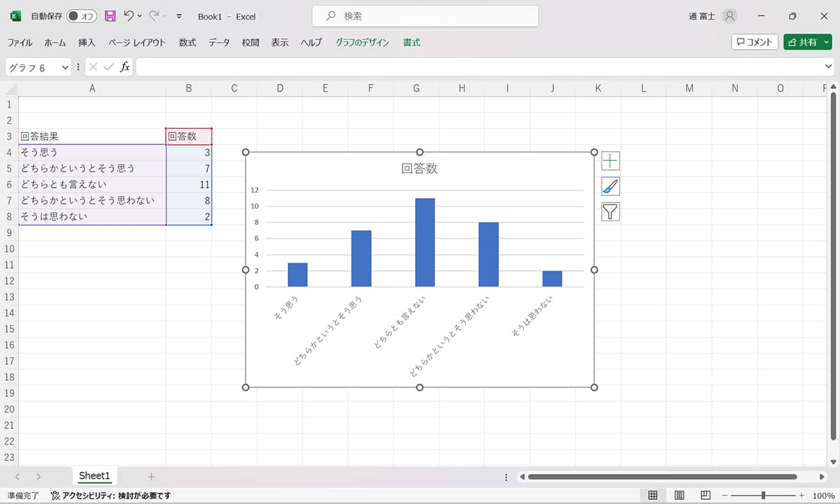Open the Chart Filters funnel icon
The image size is (840, 504).
point(610,211)
